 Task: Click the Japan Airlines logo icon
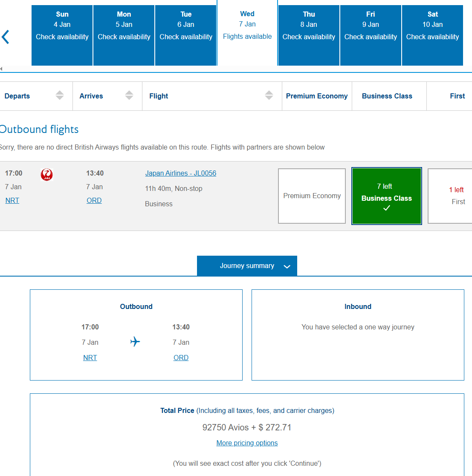47,175
